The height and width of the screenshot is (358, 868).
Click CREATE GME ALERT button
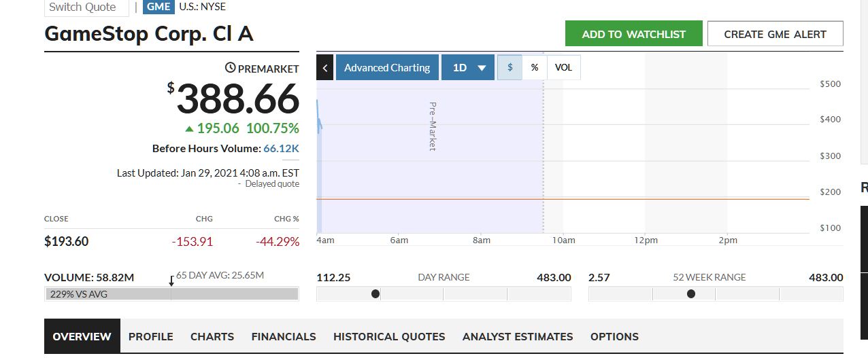pyautogui.click(x=775, y=34)
